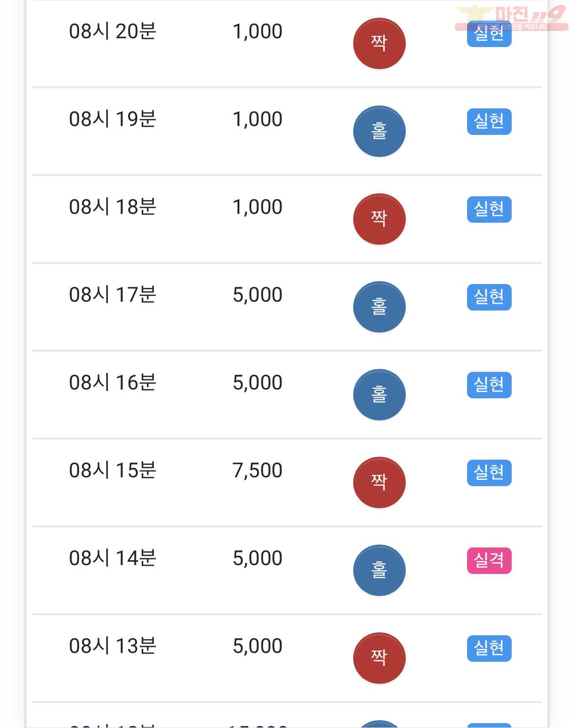Screen dimensions: 574x728
Task: Click the blue 홀 circle for 08시 16분
Action: click(x=379, y=395)
